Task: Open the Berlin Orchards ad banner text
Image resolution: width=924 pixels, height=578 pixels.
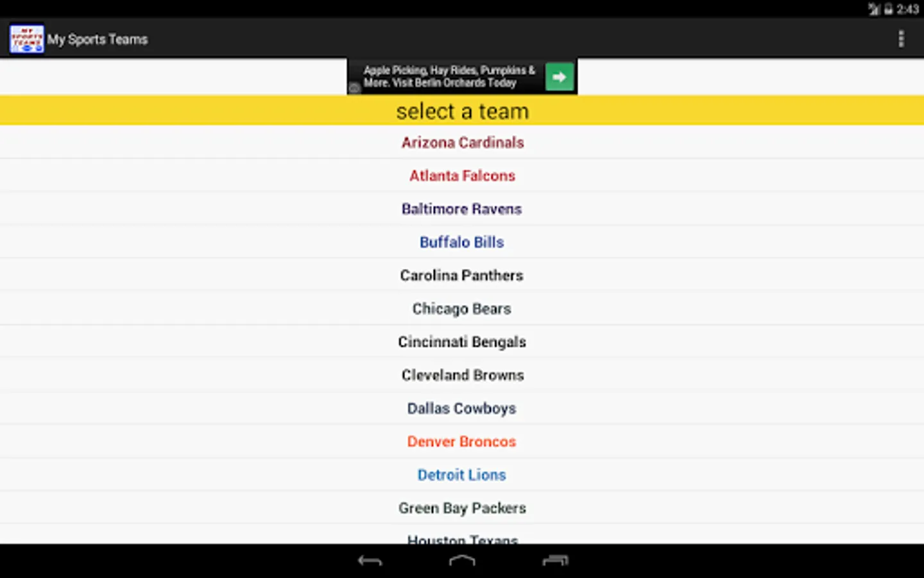Action: 449,76
